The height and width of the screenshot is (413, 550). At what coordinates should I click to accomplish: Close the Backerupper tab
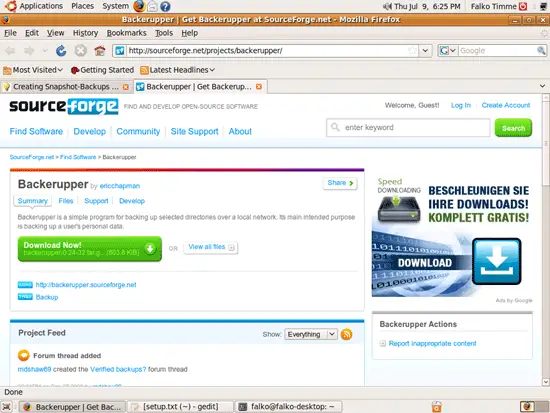[259, 87]
